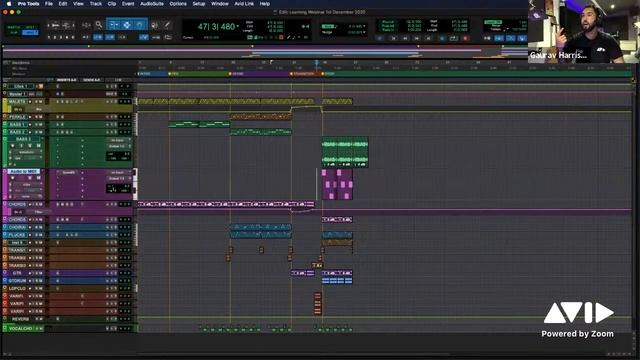The width and height of the screenshot is (640, 360).
Task: Click the red Record transport button
Action: pyautogui.click(x=465, y=38)
